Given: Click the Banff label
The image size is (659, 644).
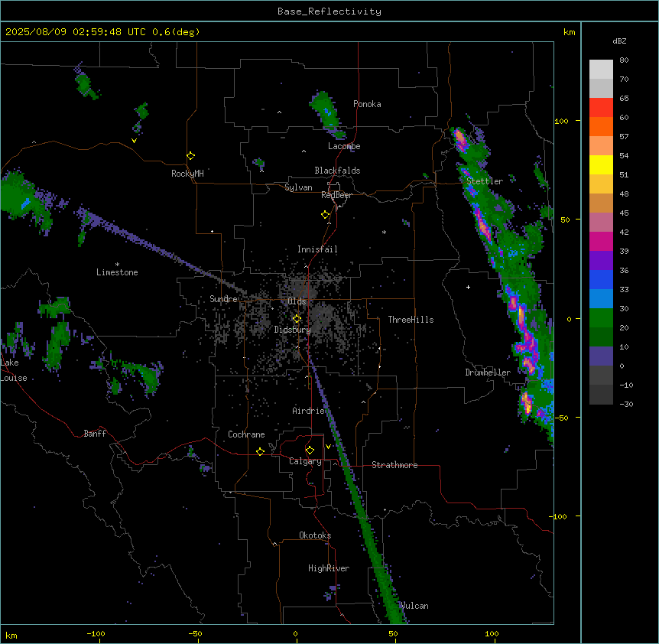Looking at the screenshot, I should tap(95, 434).
